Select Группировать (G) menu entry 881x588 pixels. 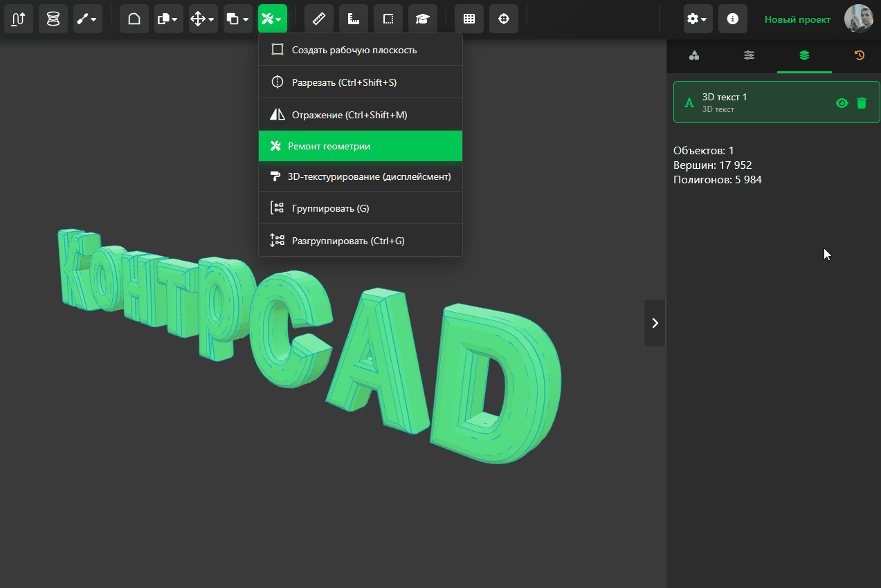361,208
